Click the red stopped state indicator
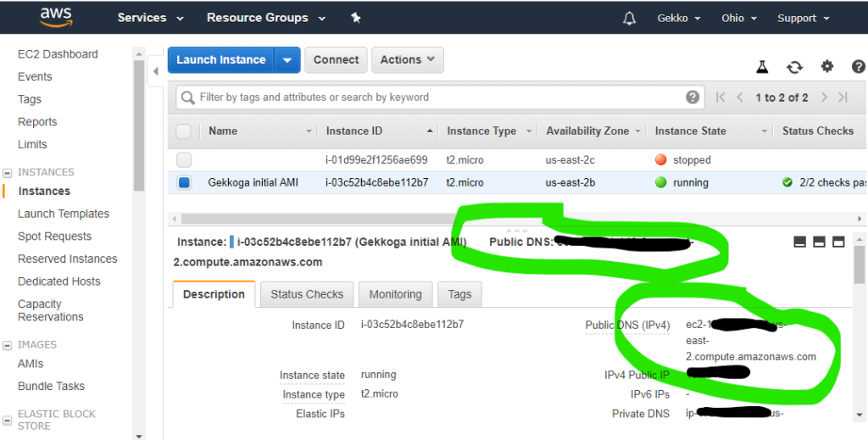The width and height of the screenshot is (868, 440). point(660,160)
